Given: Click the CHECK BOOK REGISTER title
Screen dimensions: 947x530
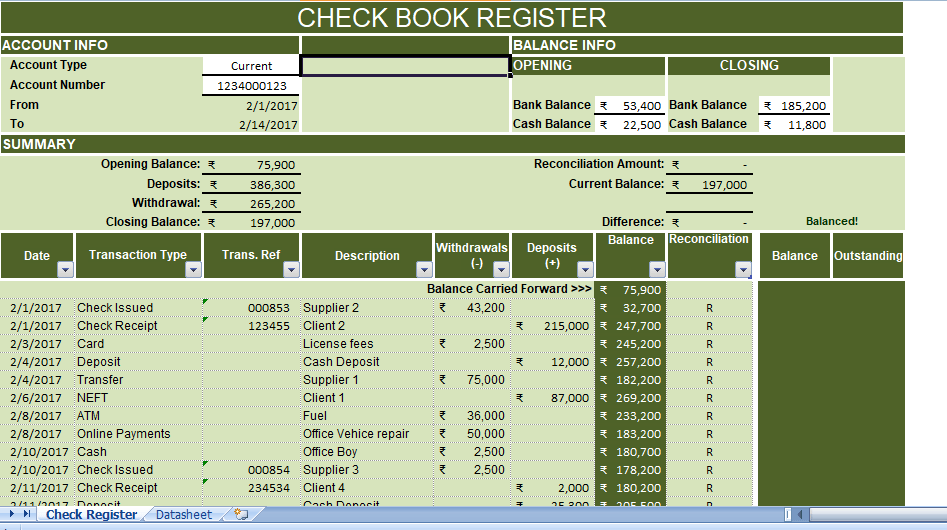Looking at the screenshot, I should click(452, 18).
